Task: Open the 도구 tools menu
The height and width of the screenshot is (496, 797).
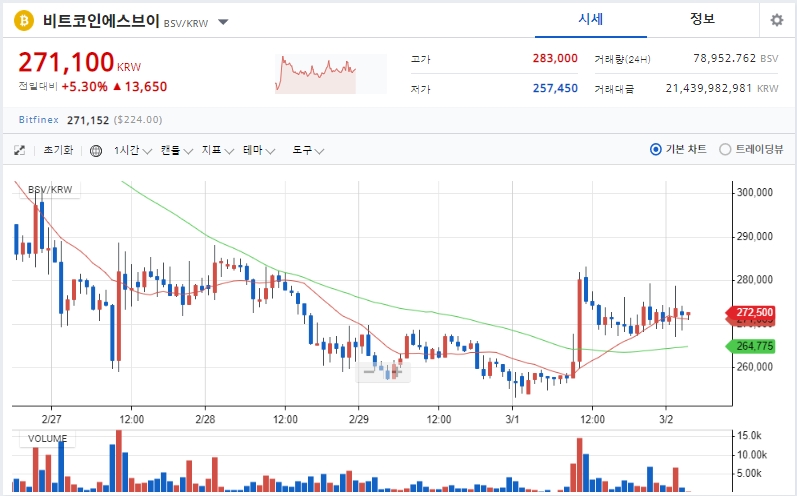Action: pos(308,150)
